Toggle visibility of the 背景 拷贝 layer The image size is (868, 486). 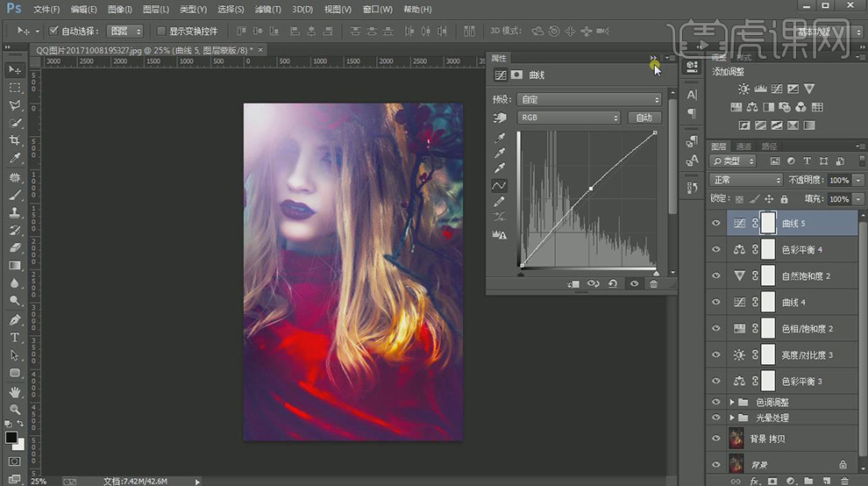pos(716,439)
